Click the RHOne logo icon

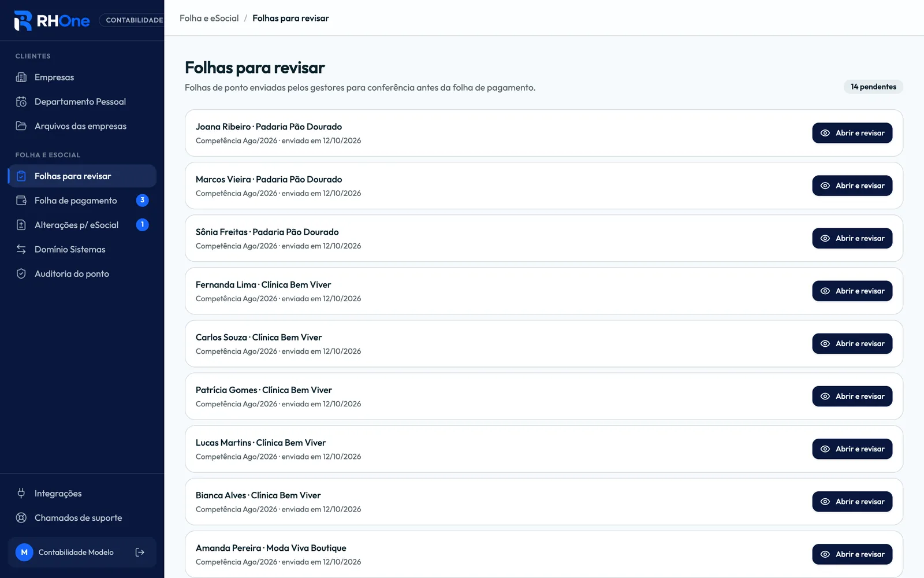point(23,20)
